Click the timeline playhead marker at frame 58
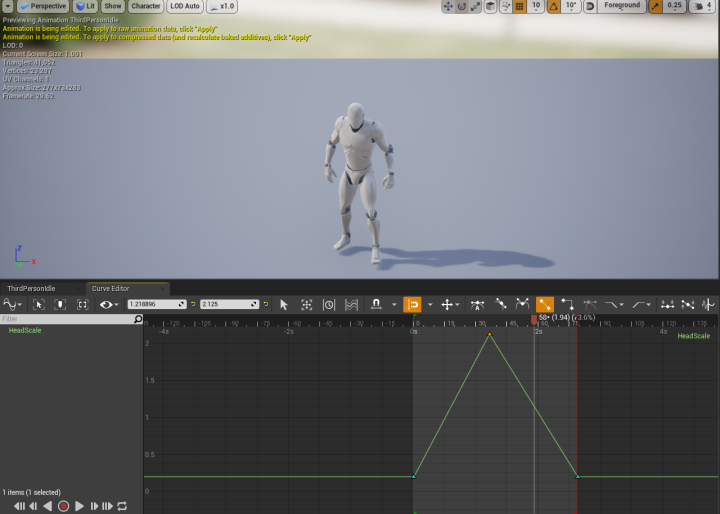720x514 pixels. coord(534,319)
